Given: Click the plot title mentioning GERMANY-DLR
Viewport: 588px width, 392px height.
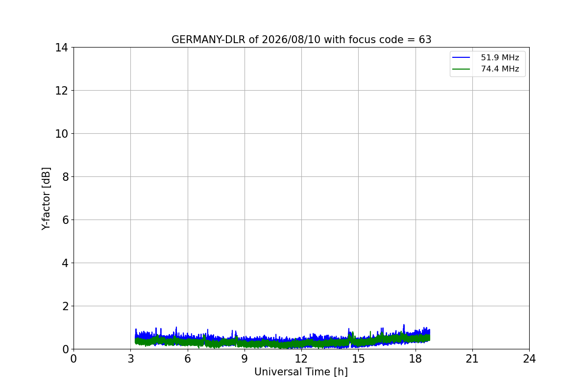Looking at the screenshot, I should 301,40.
